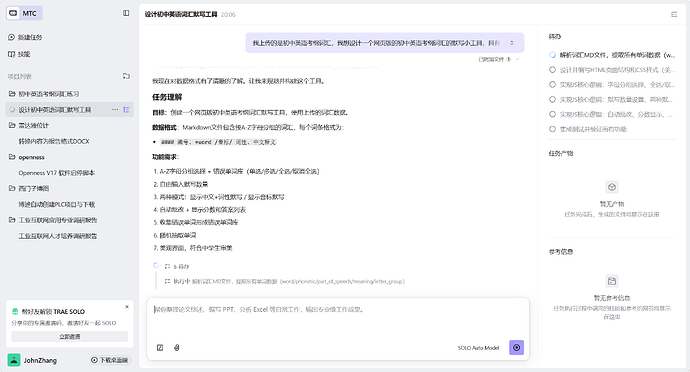Click the slash command icon in input box
This screenshot has height=372, width=690.
coord(160,348)
